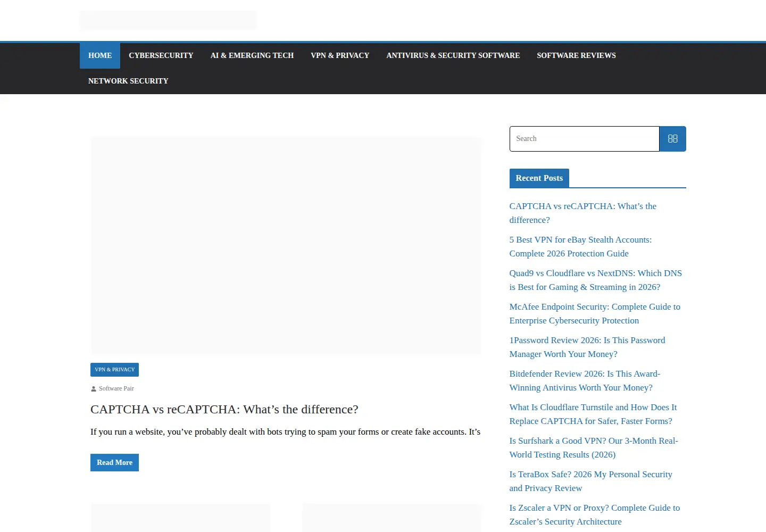Open 5 Best VPN for eBay Stealth Accounts
Image resolution: width=766 pixels, height=532 pixels.
click(x=580, y=246)
